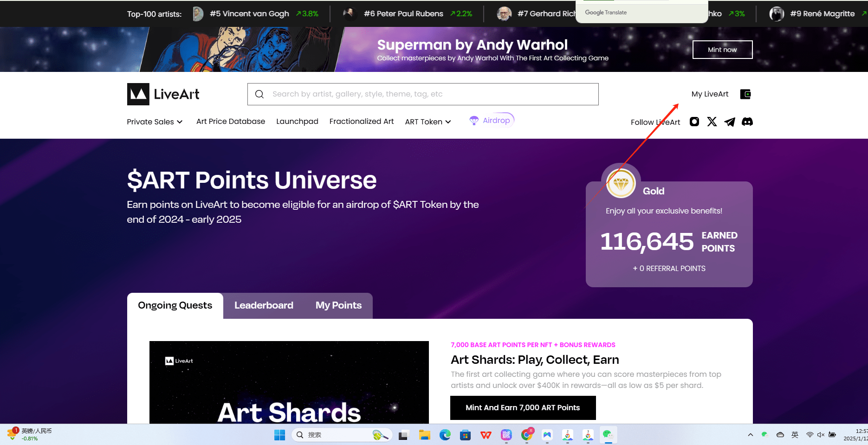Viewport: 868px width, 445px height.
Task: Click the Airdrop parachute icon
Action: coord(474,121)
